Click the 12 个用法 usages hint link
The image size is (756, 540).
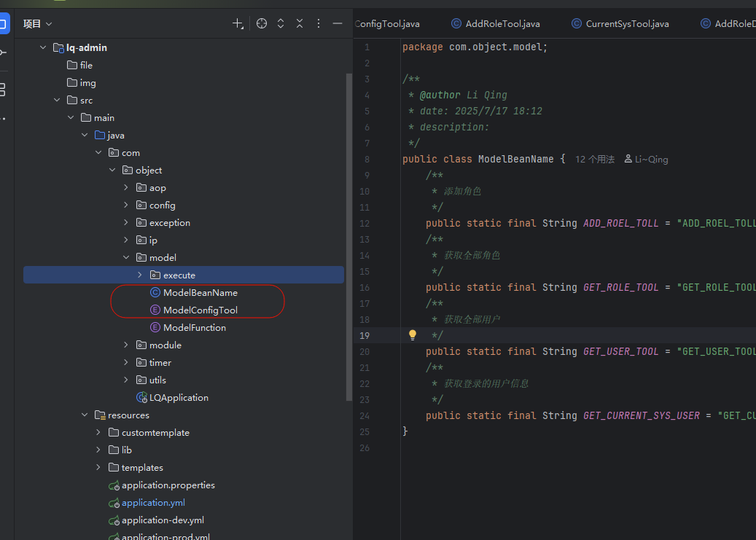595,160
